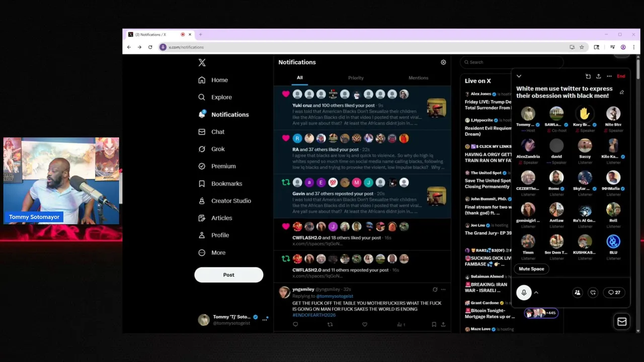View analytics on yngsmiley post
The image size is (644, 362).
(x=401, y=324)
